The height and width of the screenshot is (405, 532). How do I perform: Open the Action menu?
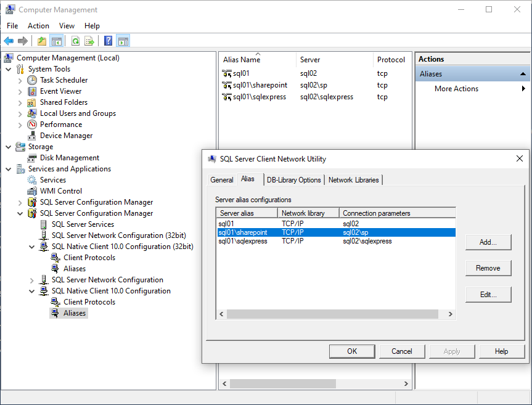click(38, 26)
